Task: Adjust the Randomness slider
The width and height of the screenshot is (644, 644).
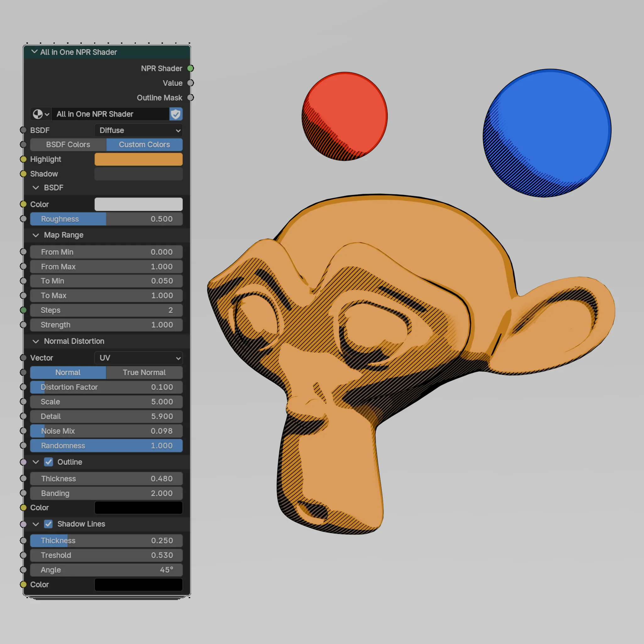Action: click(106, 446)
